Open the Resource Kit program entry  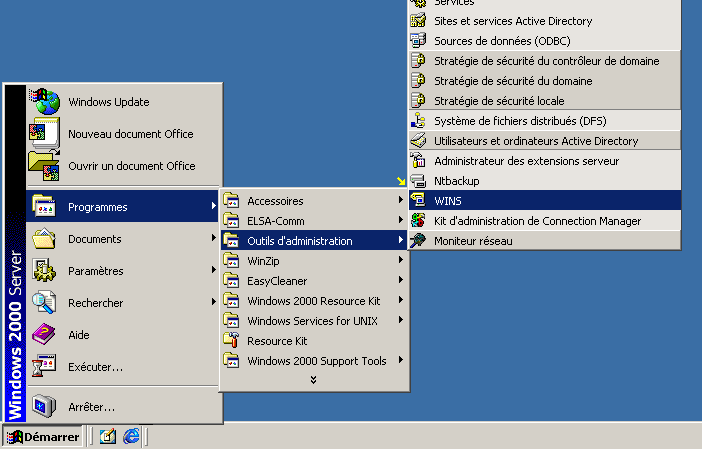click(313, 341)
